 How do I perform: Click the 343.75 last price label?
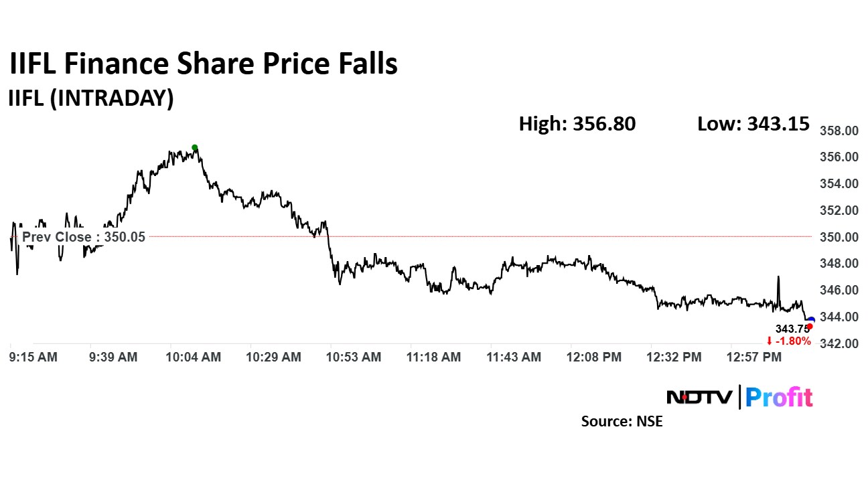[788, 329]
